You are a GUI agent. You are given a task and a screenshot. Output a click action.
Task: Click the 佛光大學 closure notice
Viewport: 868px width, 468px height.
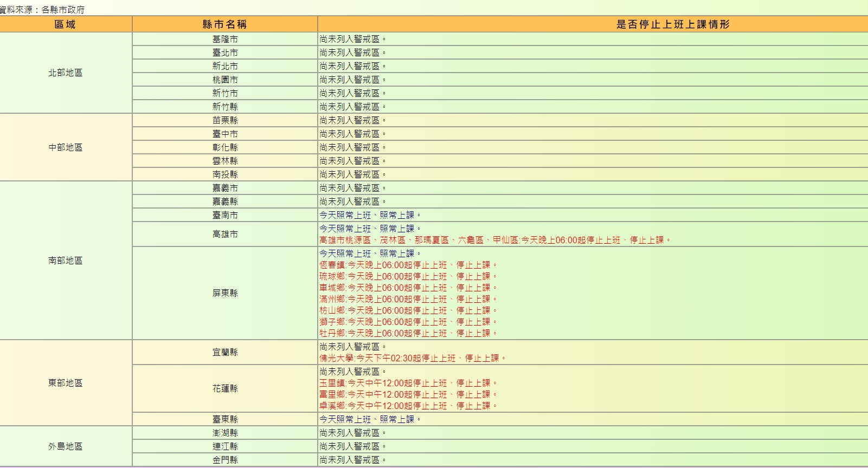[x=412, y=358]
